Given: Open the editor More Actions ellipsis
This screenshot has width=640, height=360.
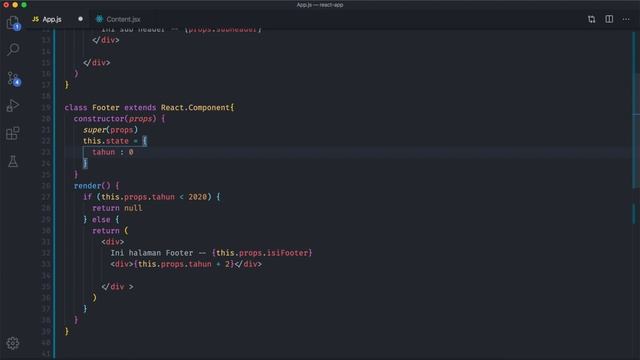Looking at the screenshot, I should 626,19.
